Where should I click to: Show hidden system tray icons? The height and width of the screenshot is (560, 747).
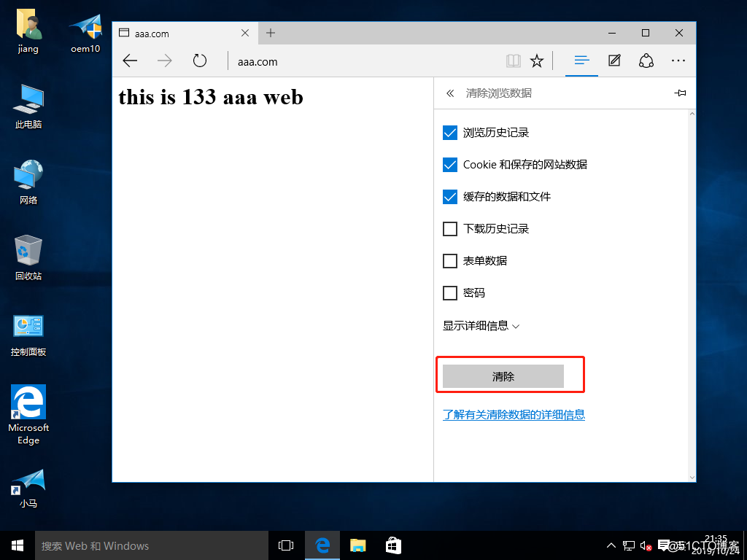click(611, 545)
